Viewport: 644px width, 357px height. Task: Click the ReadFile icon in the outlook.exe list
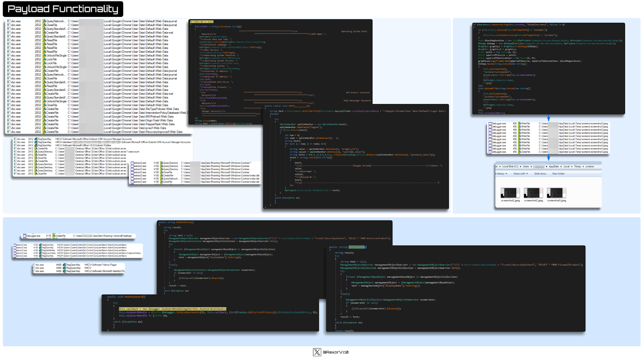tap(36, 155)
